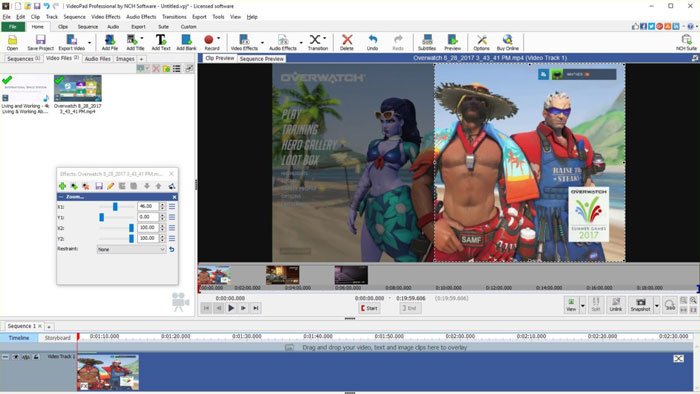Click the Unlink clip button
The height and width of the screenshot is (394, 700).
[x=616, y=305]
